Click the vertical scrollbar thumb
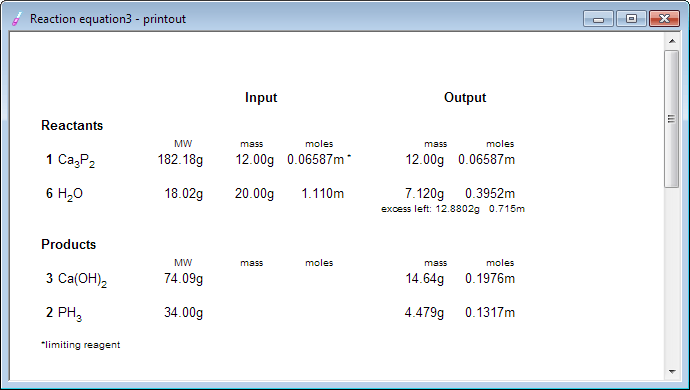 672,119
